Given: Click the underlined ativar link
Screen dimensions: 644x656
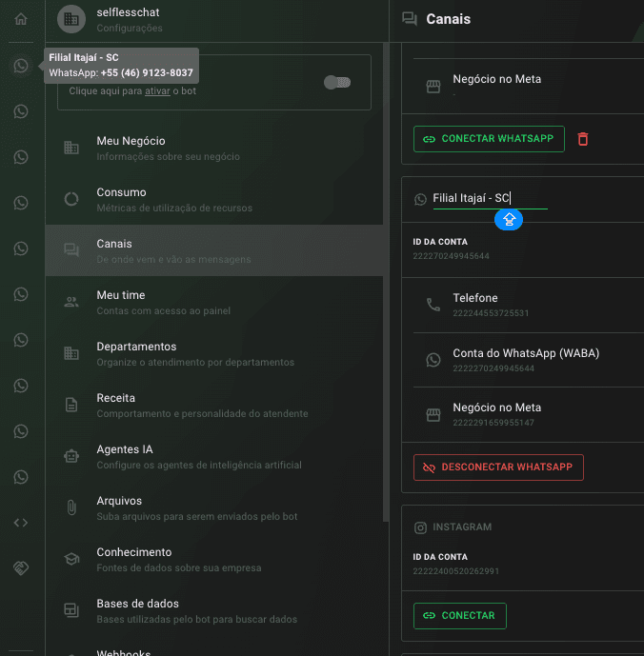Looking at the screenshot, I should (157, 91).
